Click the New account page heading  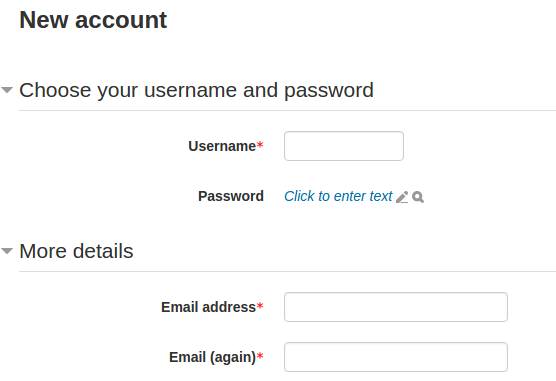click(x=93, y=20)
